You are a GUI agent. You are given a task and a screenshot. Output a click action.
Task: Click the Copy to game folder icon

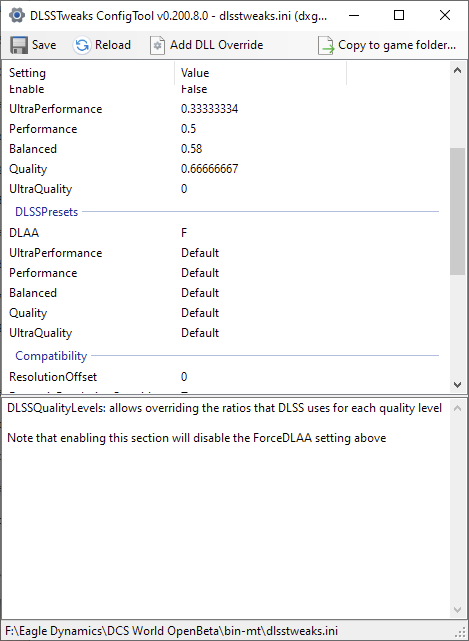pos(326,45)
